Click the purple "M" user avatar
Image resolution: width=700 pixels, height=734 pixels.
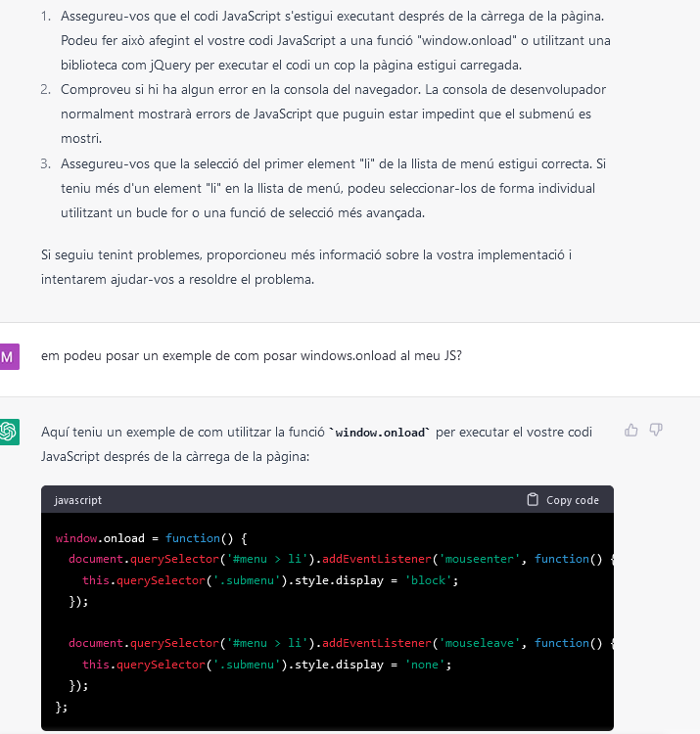click(x=9, y=356)
